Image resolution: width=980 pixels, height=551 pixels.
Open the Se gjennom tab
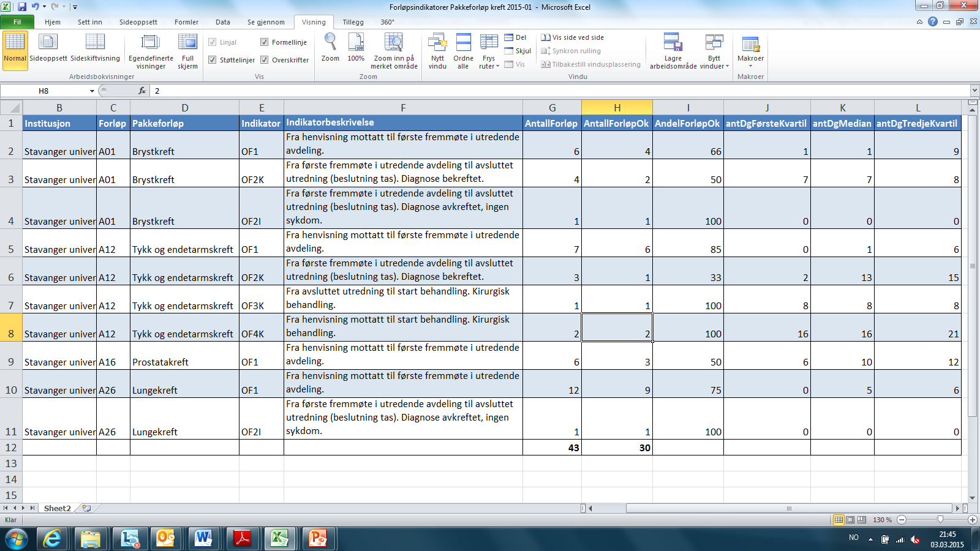[266, 22]
